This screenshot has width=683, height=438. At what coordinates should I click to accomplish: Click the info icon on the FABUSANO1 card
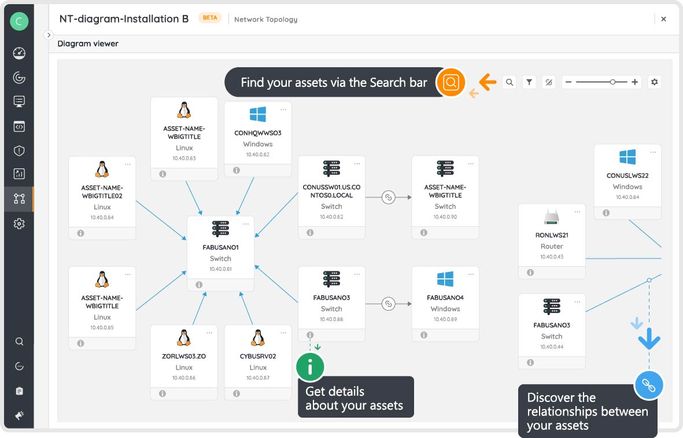coord(199,284)
